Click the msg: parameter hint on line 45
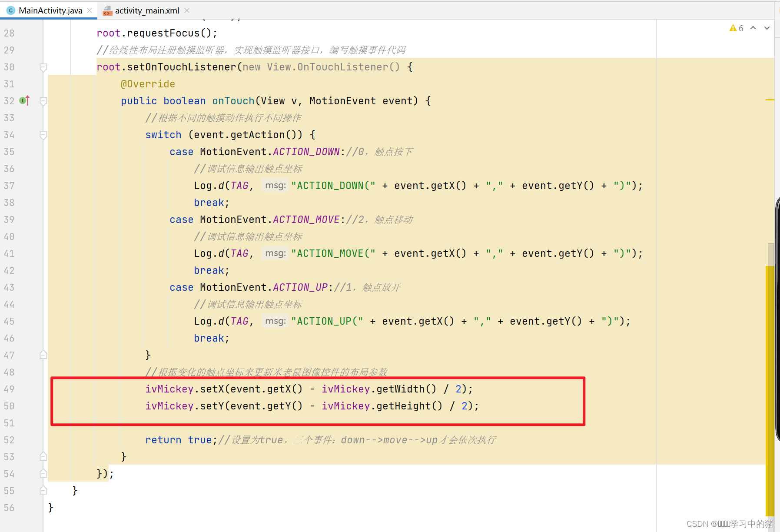Screen dimensions: 780x532 pyautogui.click(x=275, y=321)
